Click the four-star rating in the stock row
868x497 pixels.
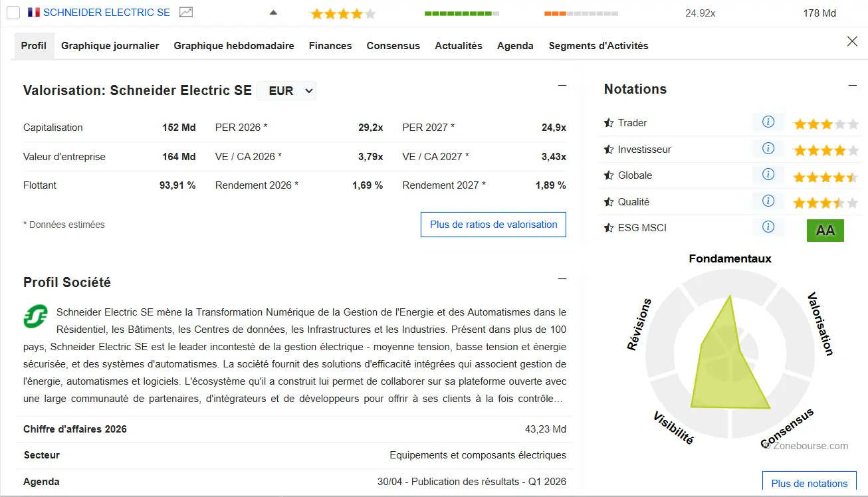(343, 13)
